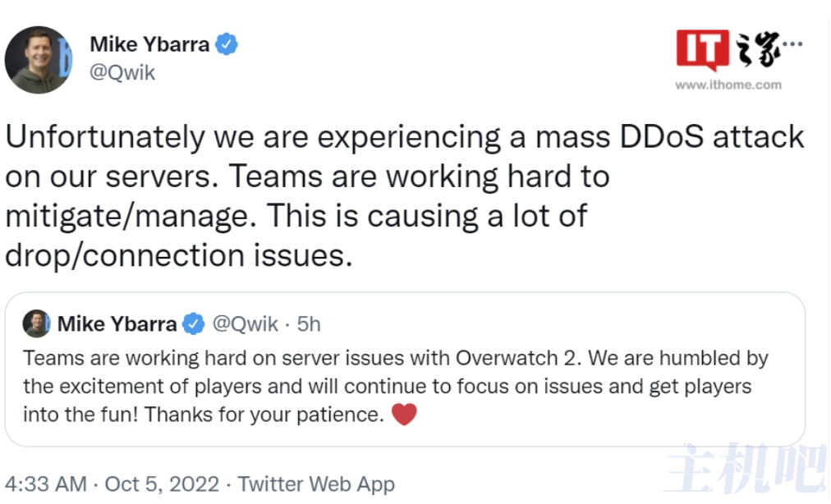
Task: Click the 4:33 AM Oct 5, 2022 timestamp
Action: point(112,483)
